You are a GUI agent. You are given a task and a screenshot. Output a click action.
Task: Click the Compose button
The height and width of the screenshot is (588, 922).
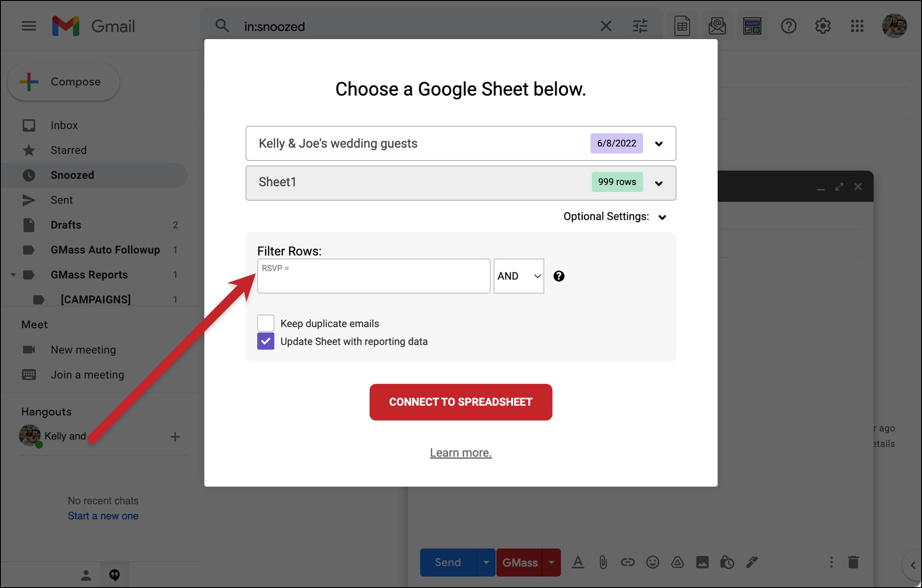(63, 82)
